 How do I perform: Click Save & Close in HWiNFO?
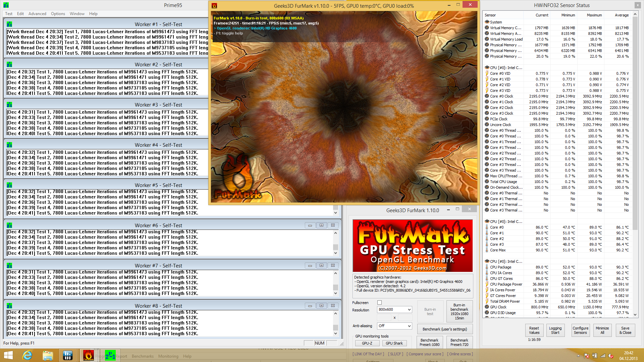coord(625,330)
